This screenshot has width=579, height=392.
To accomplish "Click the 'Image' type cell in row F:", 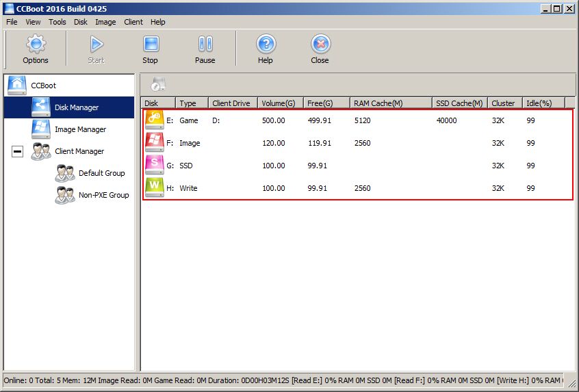I will tap(190, 143).
